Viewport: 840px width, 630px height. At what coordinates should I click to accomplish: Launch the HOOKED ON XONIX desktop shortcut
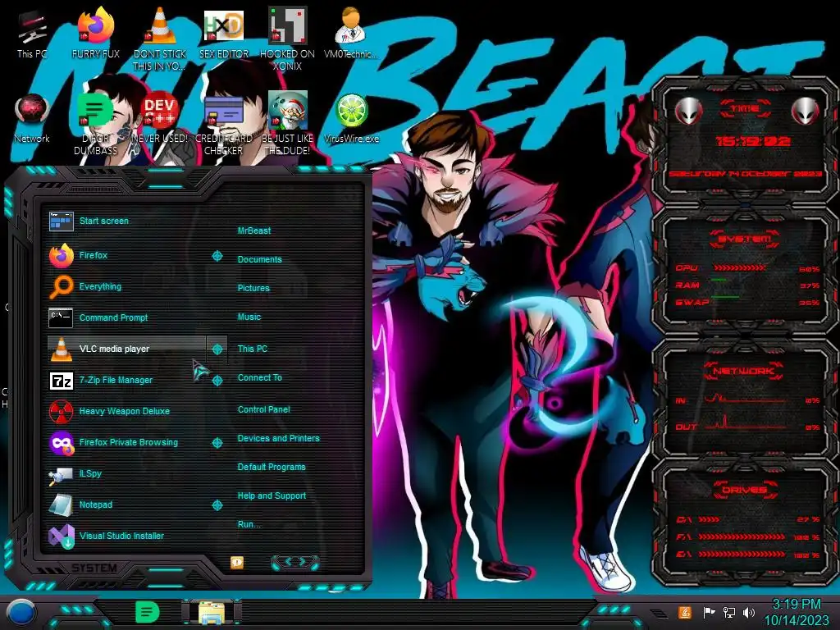tap(287, 39)
